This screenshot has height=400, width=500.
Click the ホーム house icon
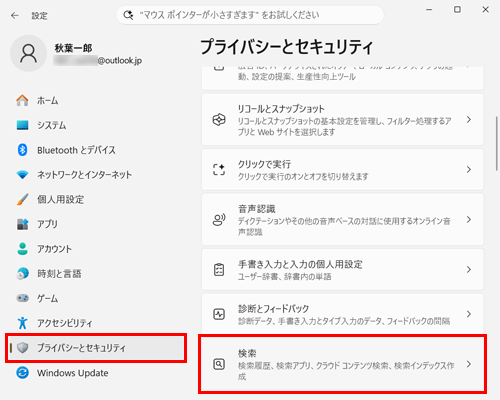pyautogui.click(x=22, y=100)
